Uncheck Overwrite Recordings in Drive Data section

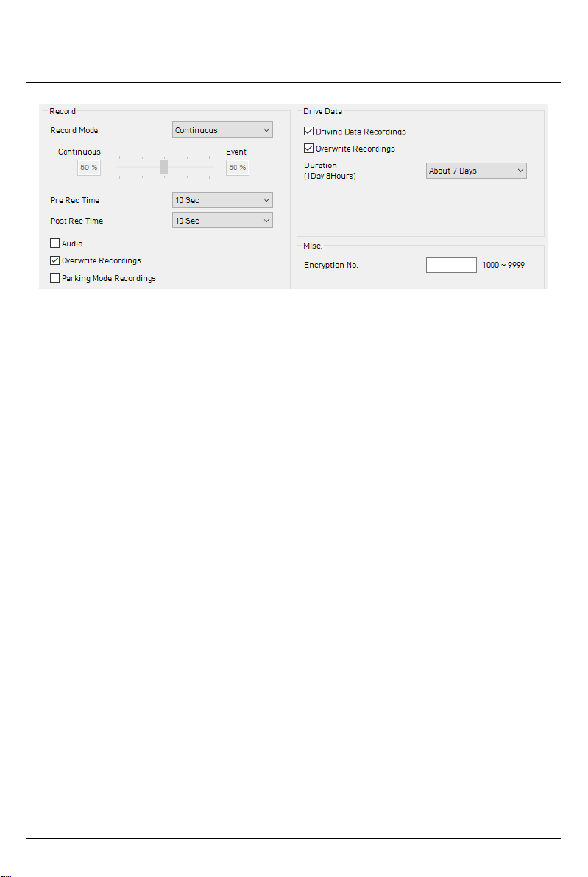[309, 148]
